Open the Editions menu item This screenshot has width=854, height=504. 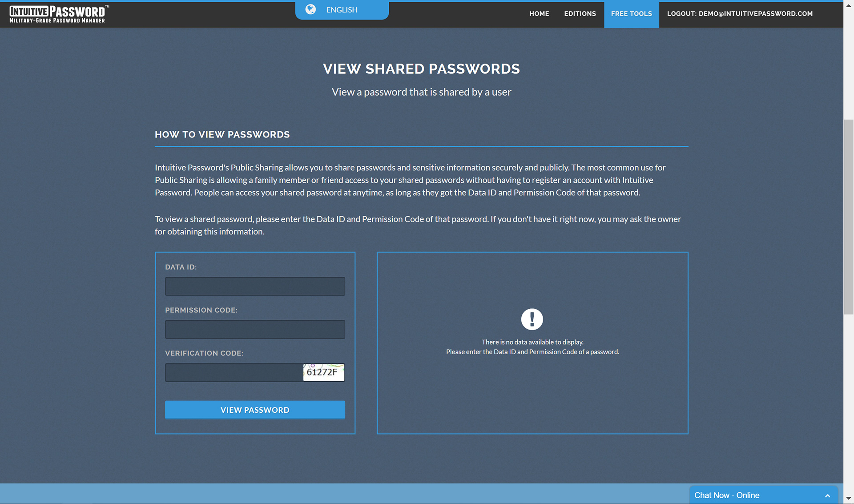[x=580, y=14]
